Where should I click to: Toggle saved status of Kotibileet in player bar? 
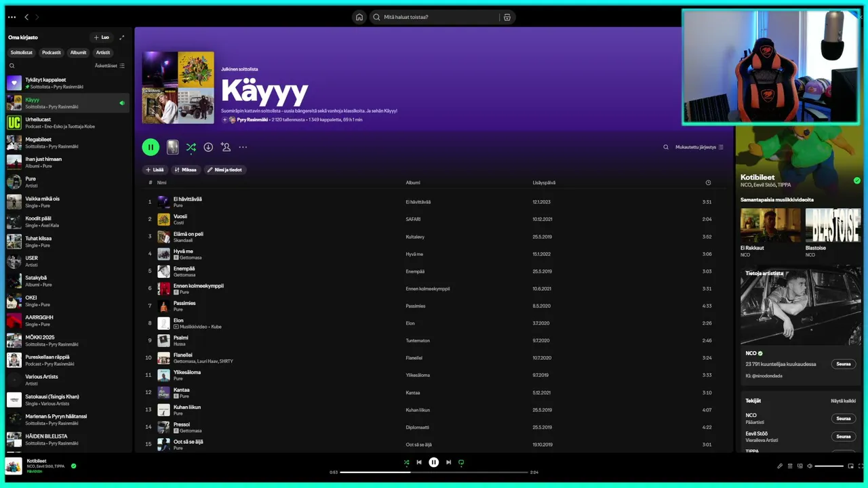click(x=73, y=466)
